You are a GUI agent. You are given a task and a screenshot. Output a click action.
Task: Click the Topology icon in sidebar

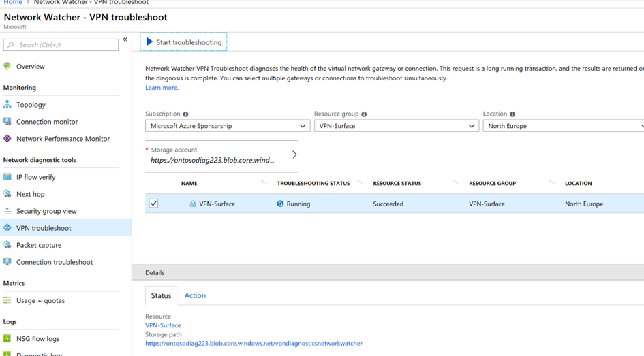click(x=7, y=105)
